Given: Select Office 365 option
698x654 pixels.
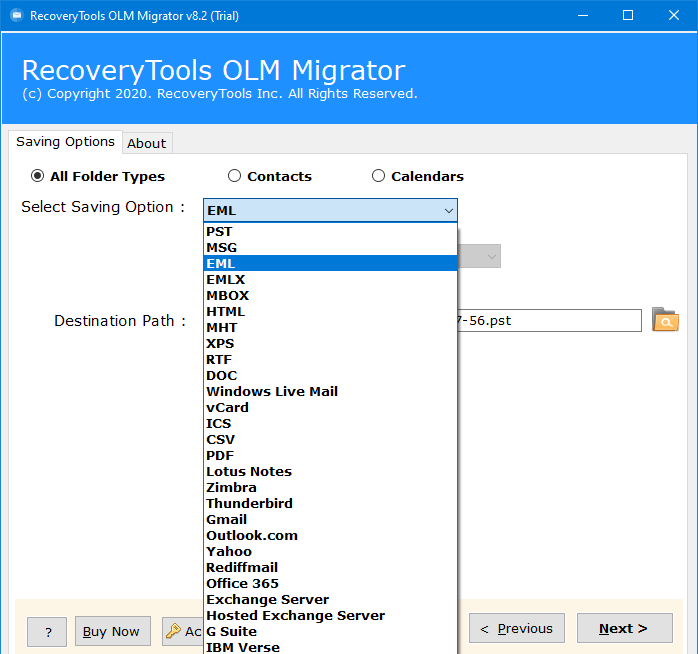Looking at the screenshot, I should coord(330,584).
